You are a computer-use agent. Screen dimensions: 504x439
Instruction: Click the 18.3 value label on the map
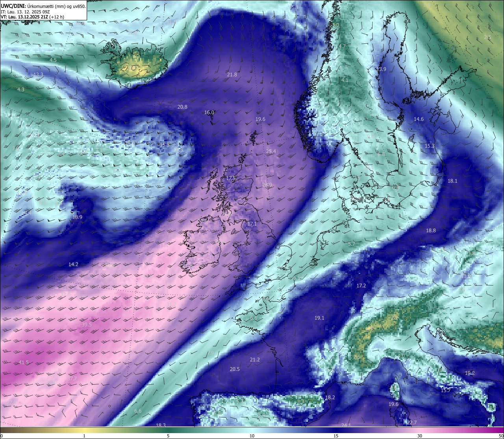pyautogui.click(x=161, y=425)
